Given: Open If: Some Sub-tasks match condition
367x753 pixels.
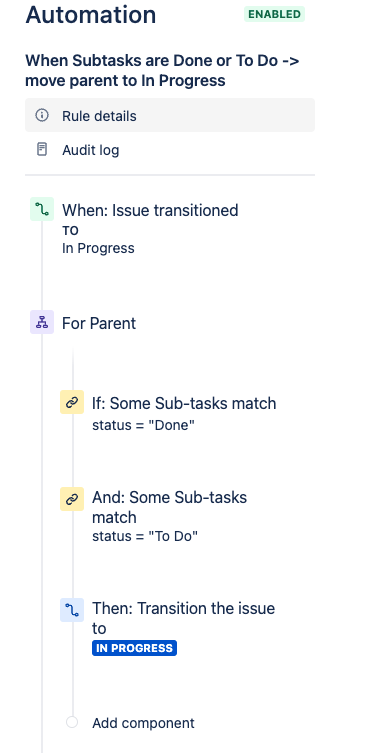Looking at the screenshot, I should click(184, 413).
